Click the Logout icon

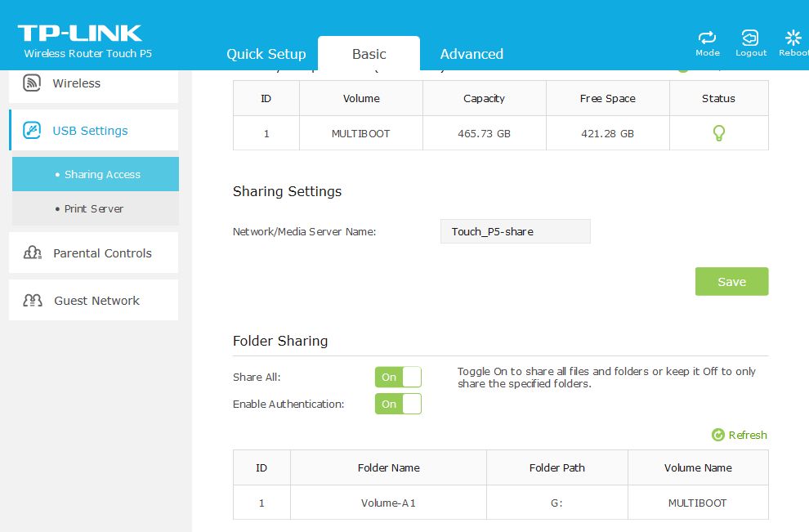749,37
